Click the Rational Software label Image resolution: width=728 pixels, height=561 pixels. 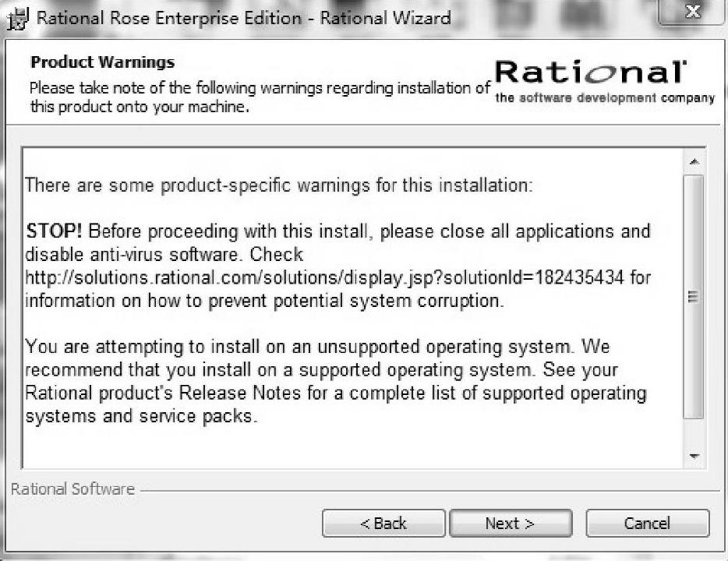(73, 489)
